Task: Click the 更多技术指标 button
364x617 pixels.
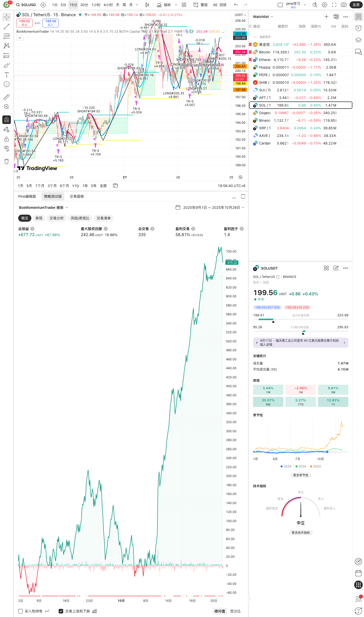Action: [x=301, y=532]
